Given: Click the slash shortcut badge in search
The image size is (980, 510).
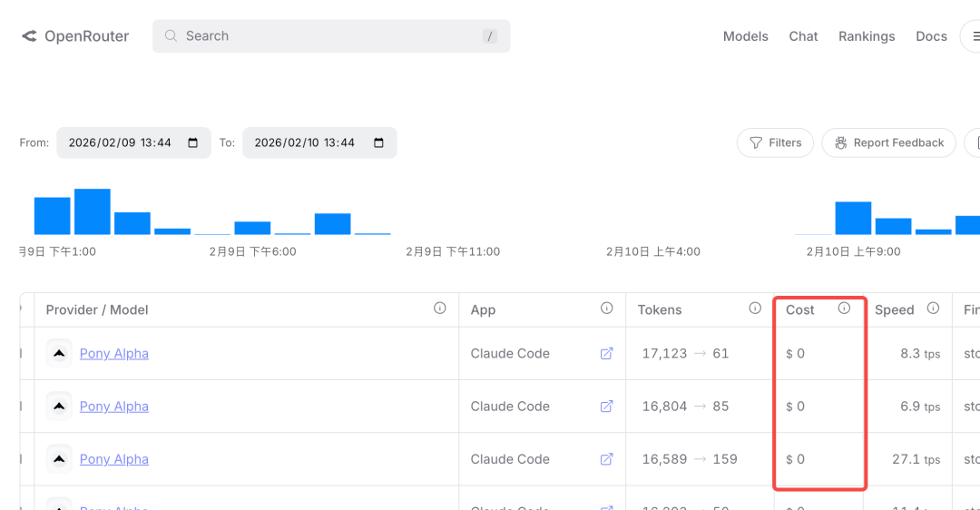Looking at the screenshot, I should click(x=489, y=36).
